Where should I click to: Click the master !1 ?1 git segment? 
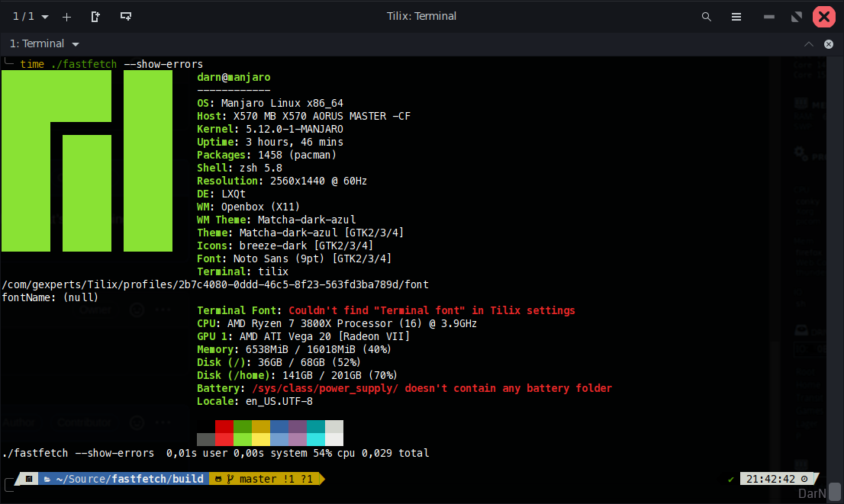point(275,479)
